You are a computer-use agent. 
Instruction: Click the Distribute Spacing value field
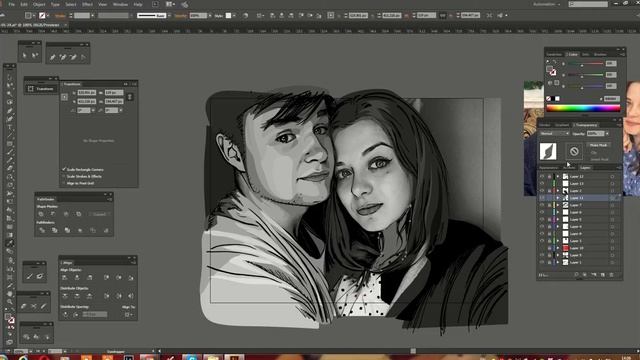pyautogui.click(x=94, y=315)
